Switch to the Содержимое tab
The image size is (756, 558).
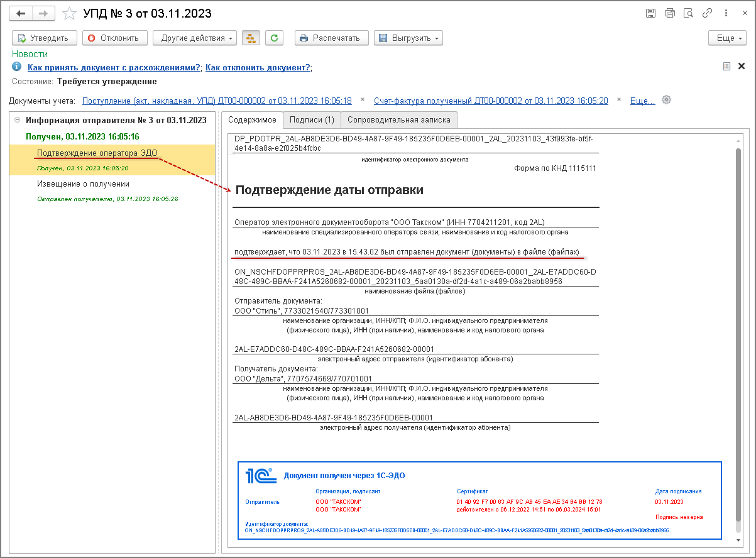251,119
